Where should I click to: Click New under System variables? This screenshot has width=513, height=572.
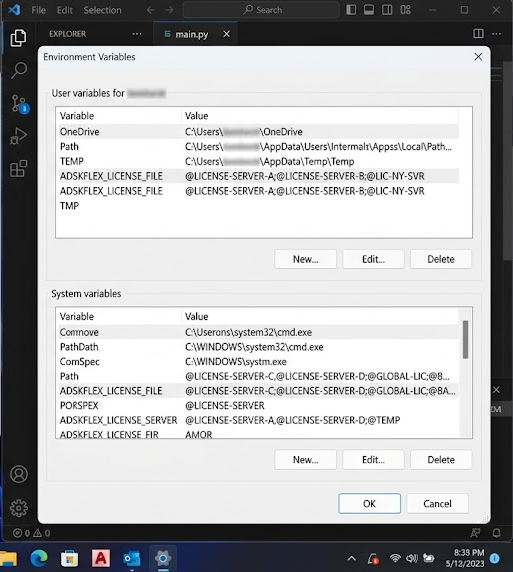click(x=305, y=460)
